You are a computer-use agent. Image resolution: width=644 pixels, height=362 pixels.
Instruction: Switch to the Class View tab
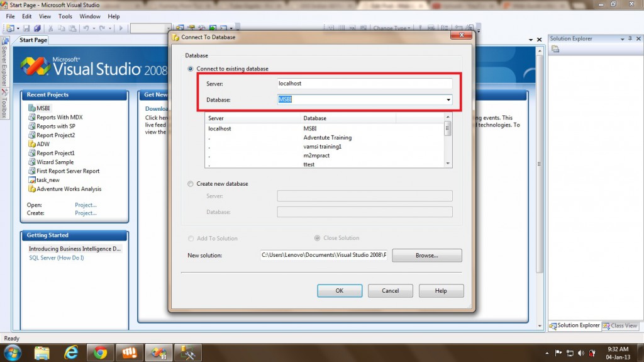(x=620, y=325)
